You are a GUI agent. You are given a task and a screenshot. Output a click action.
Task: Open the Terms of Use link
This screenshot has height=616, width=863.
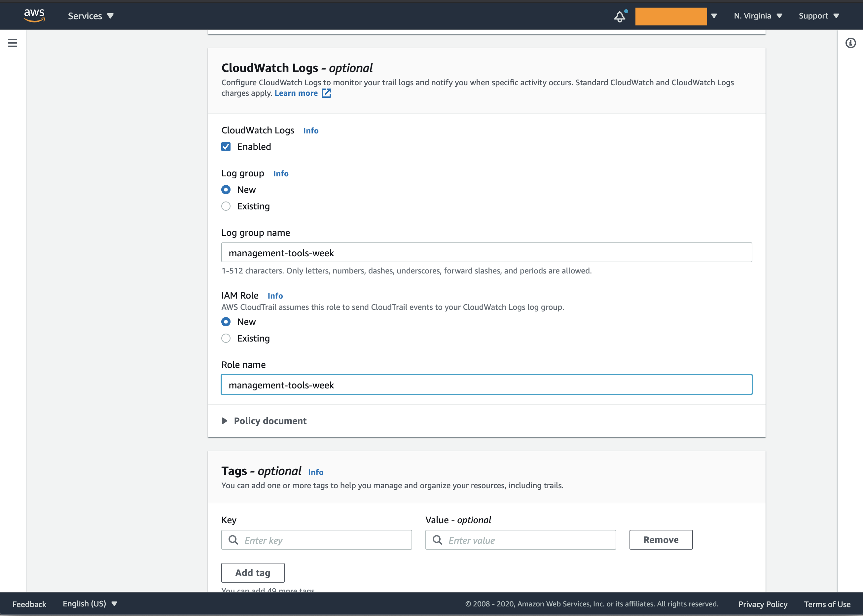click(827, 604)
